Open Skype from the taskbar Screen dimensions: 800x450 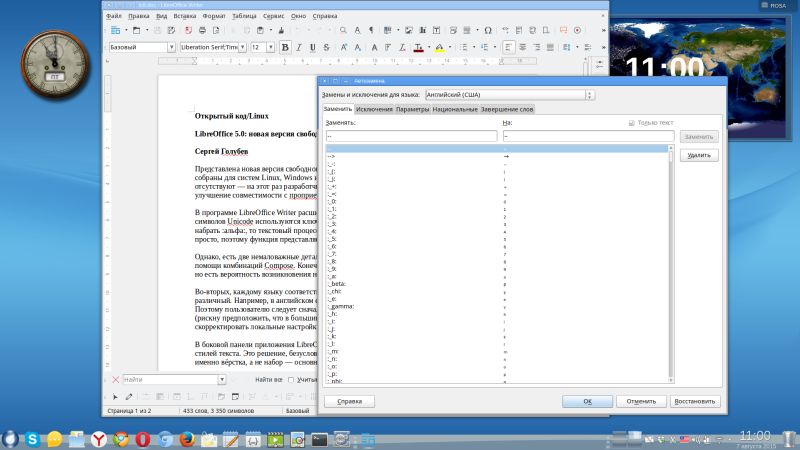[33, 439]
